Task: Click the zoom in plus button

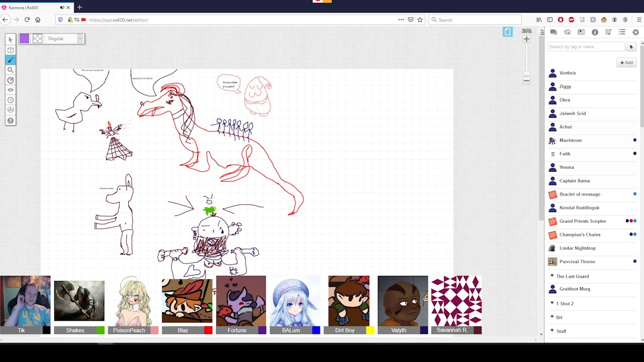Action: [x=526, y=39]
